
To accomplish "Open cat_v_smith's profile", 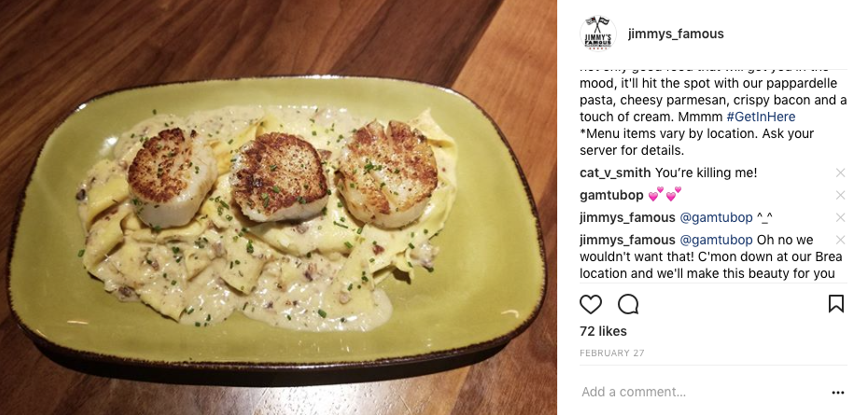I will point(615,173).
